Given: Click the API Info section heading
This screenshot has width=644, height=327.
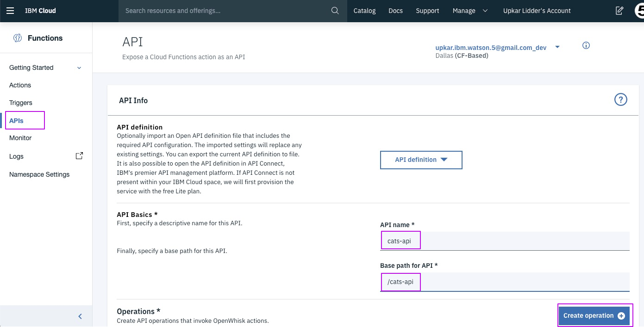Looking at the screenshot, I should point(133,100).
